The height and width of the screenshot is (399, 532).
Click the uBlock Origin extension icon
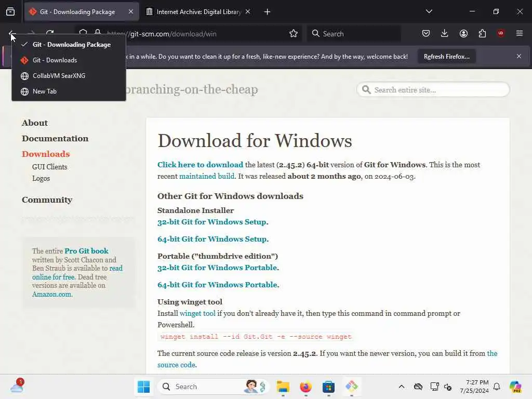(501, 33)
